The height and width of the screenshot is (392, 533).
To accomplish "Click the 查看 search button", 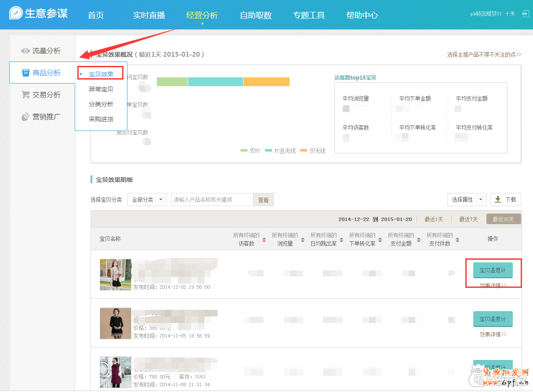I will [x=263, y=199].
